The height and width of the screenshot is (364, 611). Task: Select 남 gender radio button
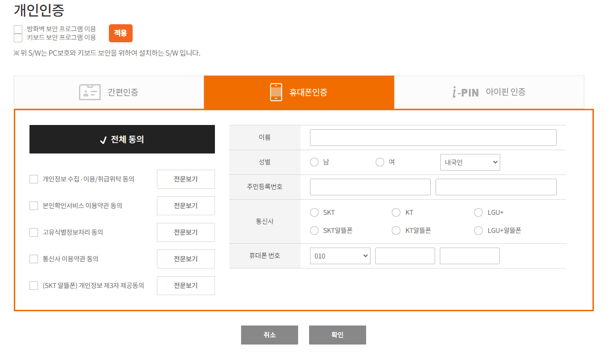pos(314,162)
